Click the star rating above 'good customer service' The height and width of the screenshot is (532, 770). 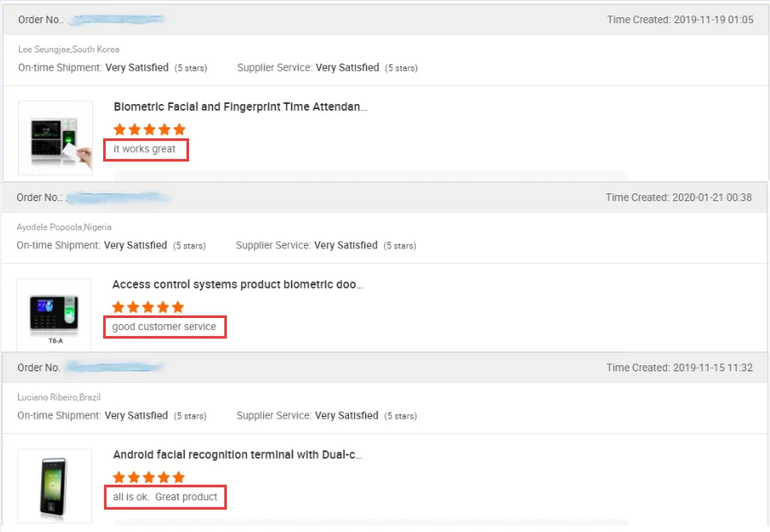[x=148, y=308]
